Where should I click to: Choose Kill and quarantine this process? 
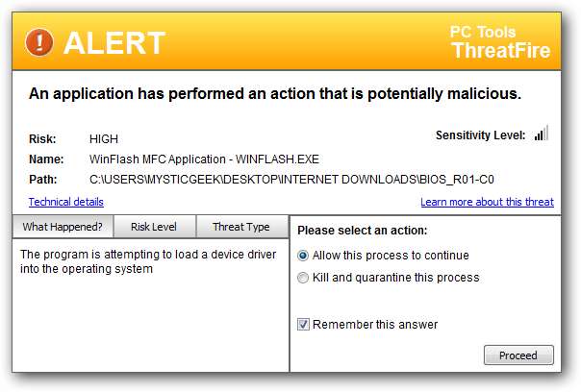point(304,278)
